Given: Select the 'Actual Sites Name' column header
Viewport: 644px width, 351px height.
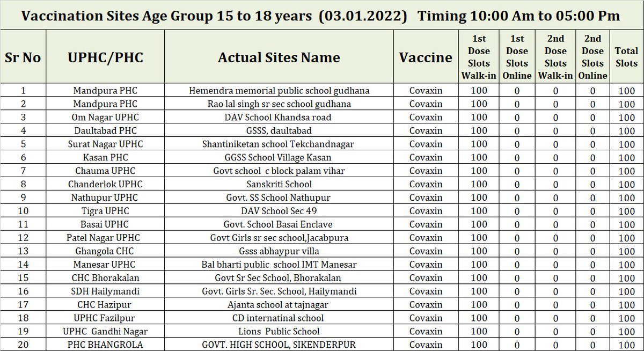Looking at the screenshot, I should (279, 57).
